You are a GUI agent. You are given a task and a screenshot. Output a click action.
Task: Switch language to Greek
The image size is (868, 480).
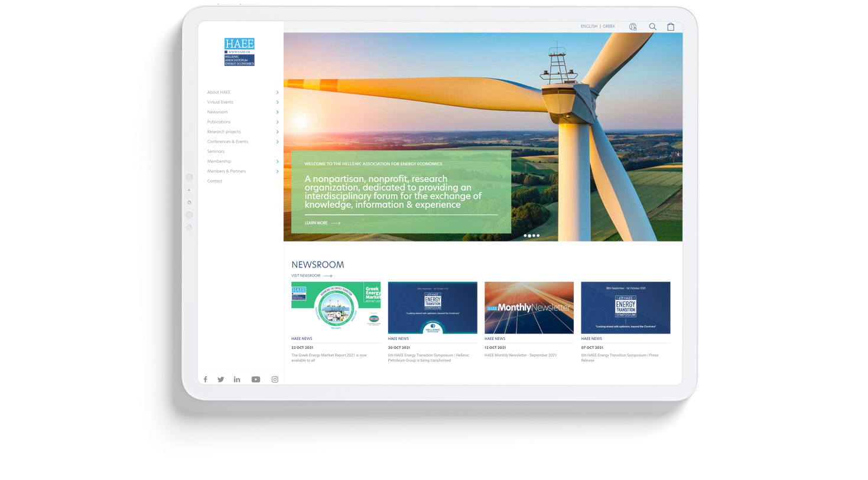609,27
